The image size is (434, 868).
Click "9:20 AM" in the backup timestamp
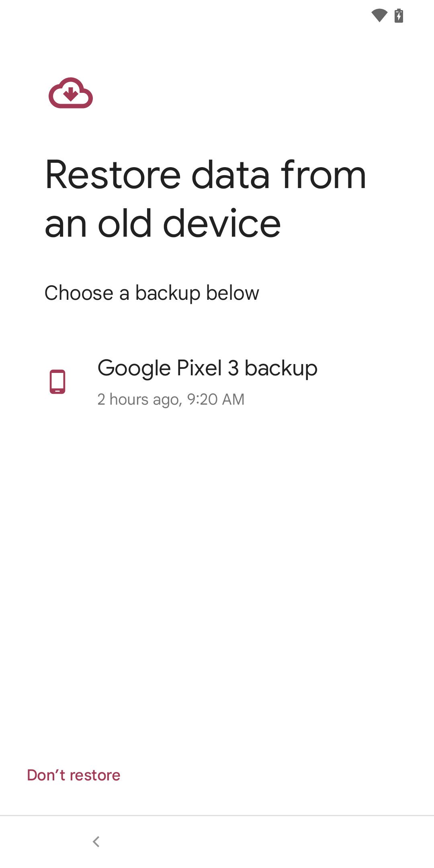click(x=216, y=399)
